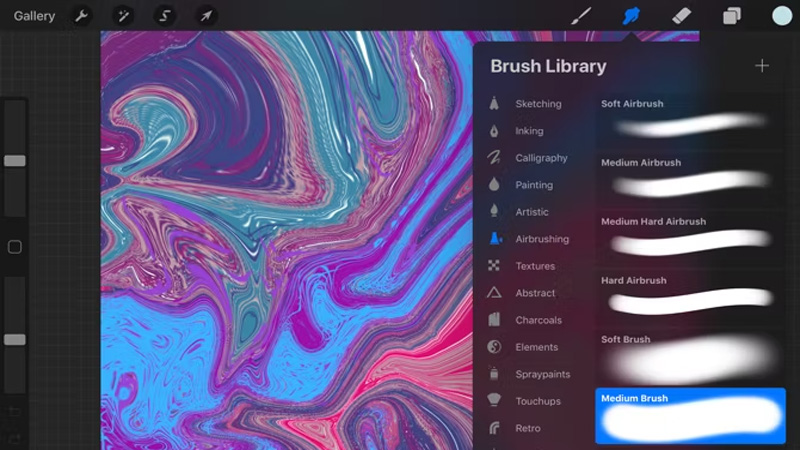The height and width of the screenshot is (450, 800).
Task: Click the Artistic brush-tip icon
Action: click(x=494, y=211)
